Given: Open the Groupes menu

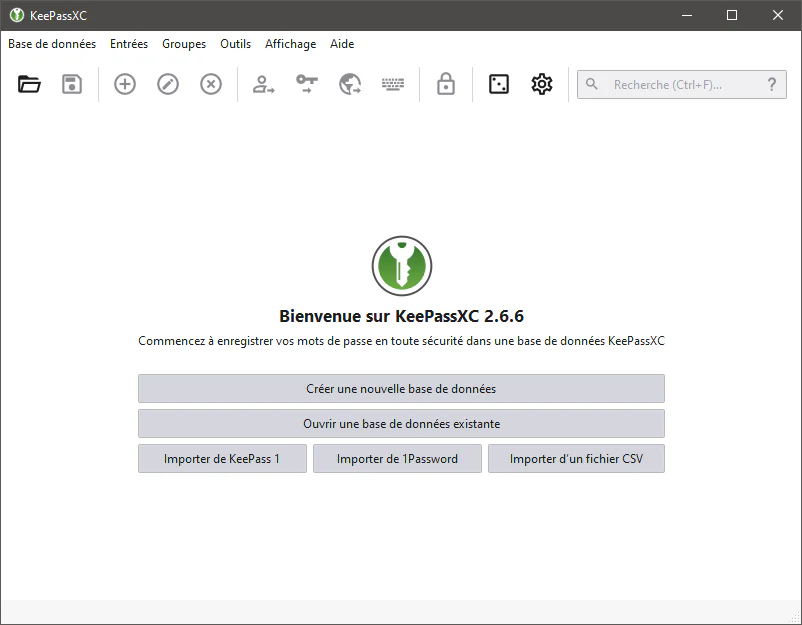Looking at the screenshot, I should 184,44.
